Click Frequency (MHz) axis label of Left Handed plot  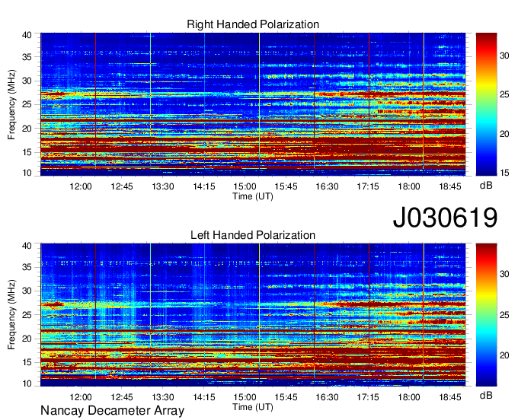(x=11, y=315)
